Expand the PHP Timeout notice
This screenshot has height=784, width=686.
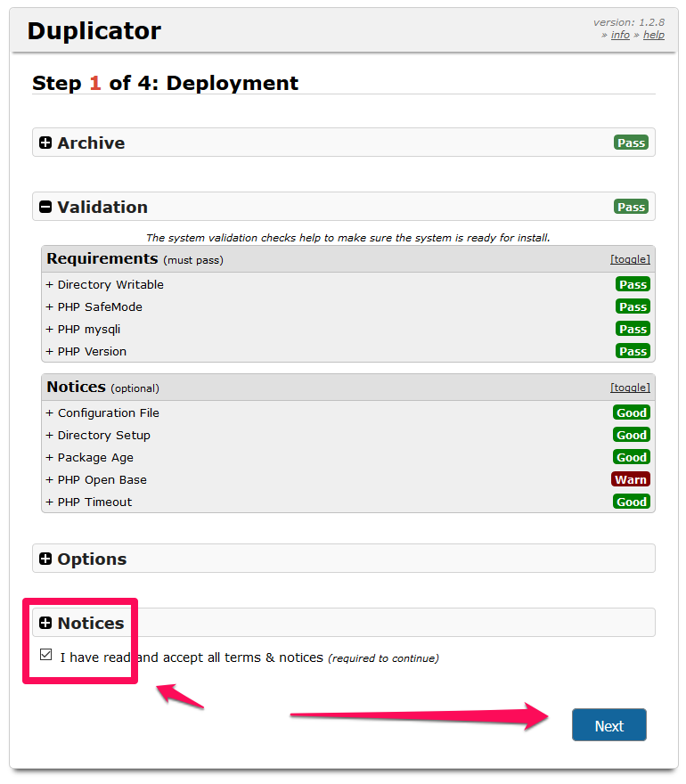89,502
